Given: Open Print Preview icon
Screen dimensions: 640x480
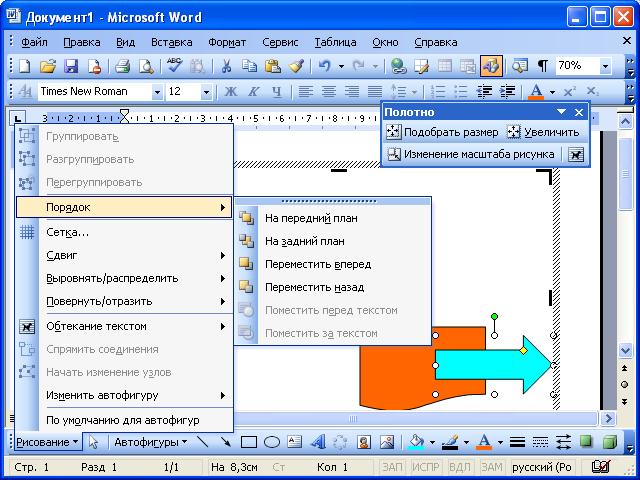Looking at the screenshot, I should [x=146, y=66].
